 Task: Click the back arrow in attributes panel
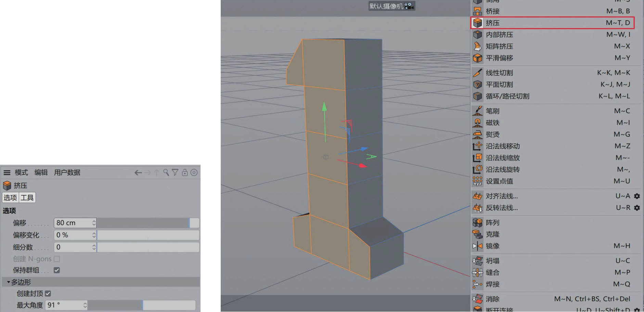point(138,173)
